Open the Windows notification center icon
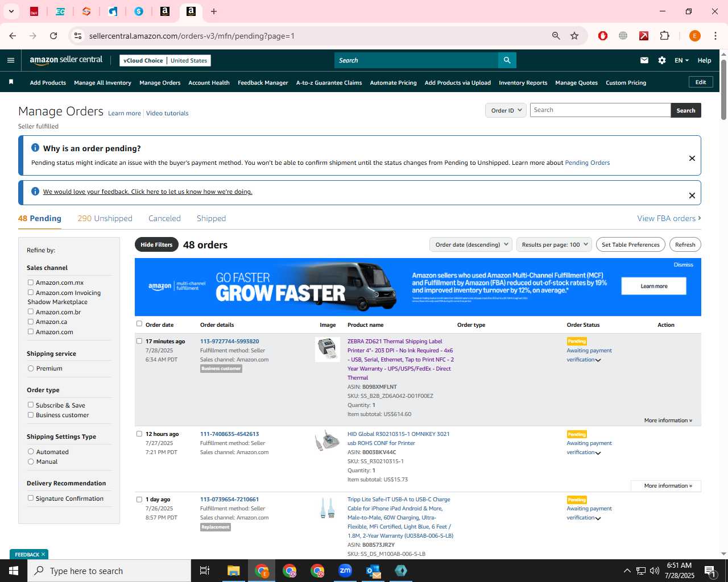The width and height of the screenshot is (728, 582). 710,571
